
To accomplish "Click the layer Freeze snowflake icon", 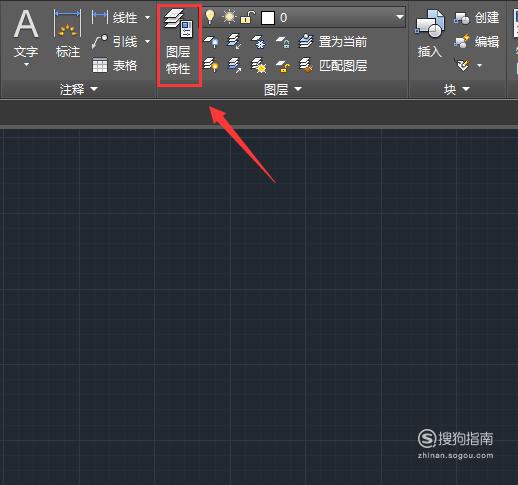I will pos(258,42).
